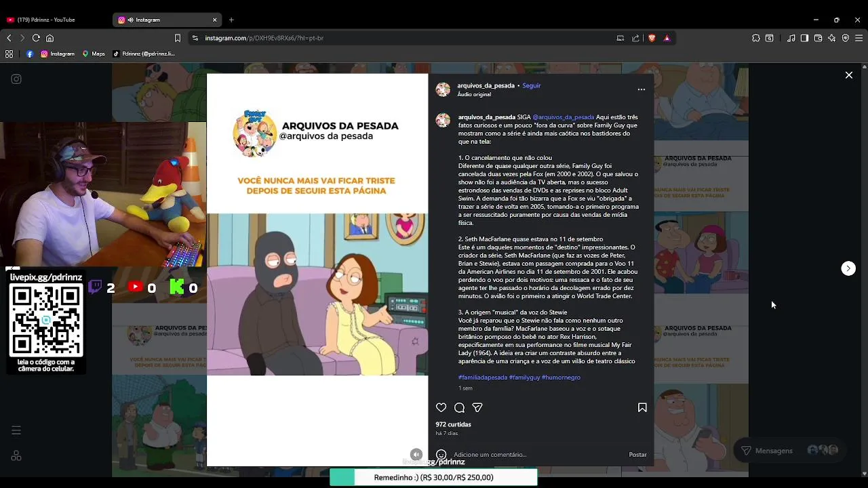The height and width of the screenshot is (488, 868).
Task: Bookmark this page via the address bar icon
Action: (178, 38)
